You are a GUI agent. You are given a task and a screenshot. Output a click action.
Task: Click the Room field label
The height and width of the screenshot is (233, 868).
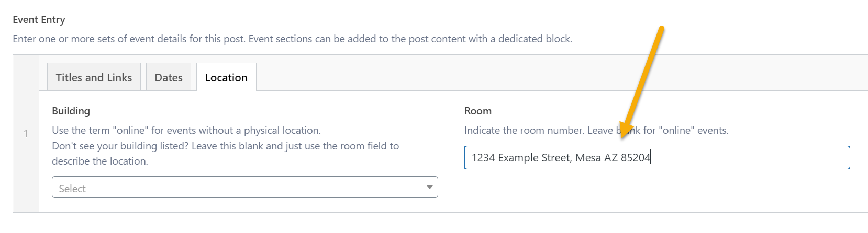(477, 111)
